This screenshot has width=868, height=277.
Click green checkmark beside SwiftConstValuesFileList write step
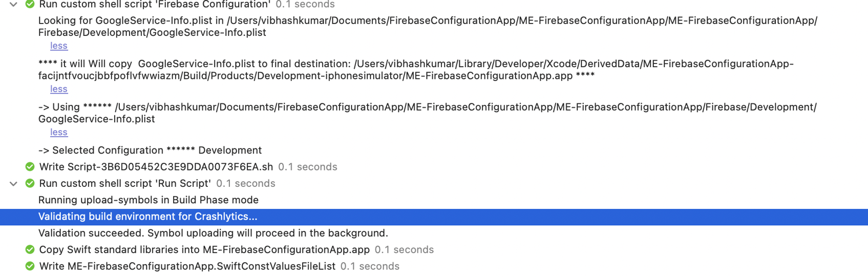[30, 266]
